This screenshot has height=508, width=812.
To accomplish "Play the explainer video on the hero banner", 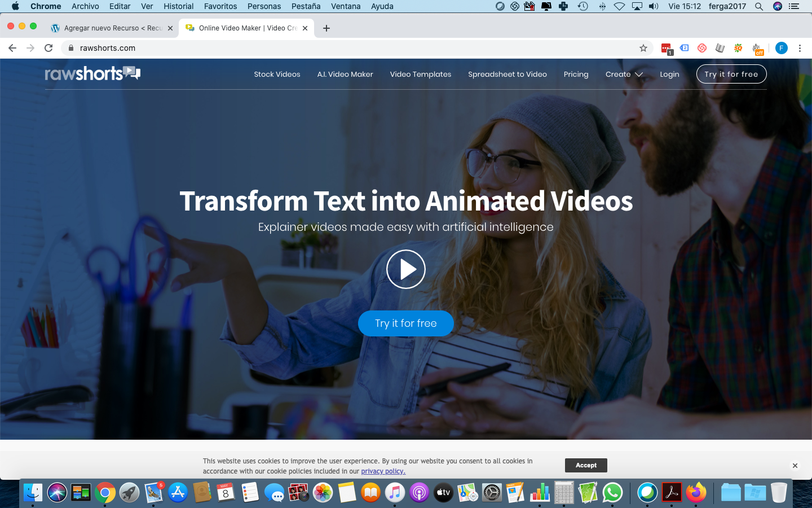I will (405, 269).
